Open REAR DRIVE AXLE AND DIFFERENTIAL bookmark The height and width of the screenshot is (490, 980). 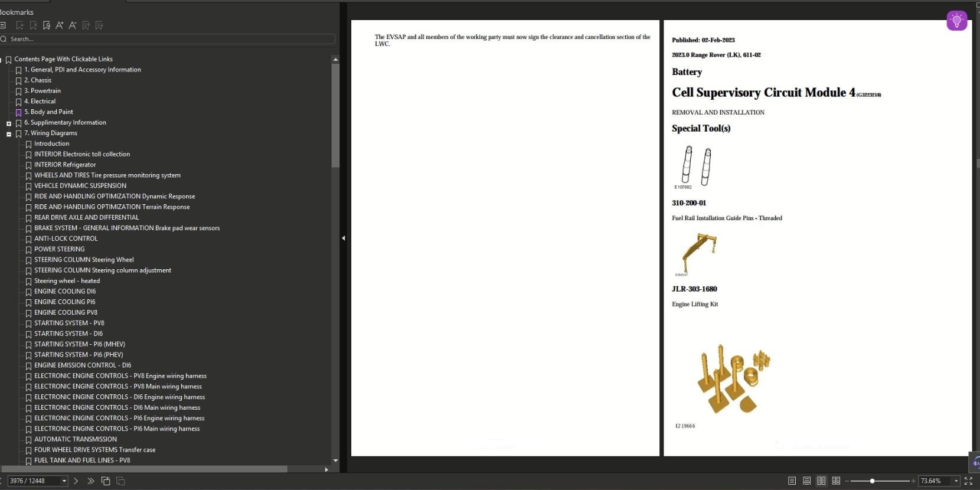[x=87, y=218]
